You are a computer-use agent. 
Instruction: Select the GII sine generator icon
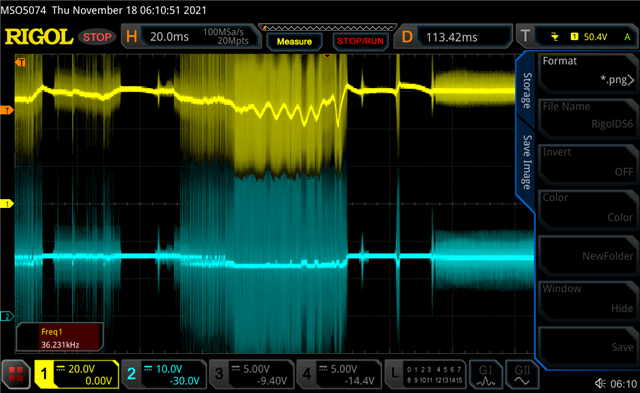(x=522, y=375)
